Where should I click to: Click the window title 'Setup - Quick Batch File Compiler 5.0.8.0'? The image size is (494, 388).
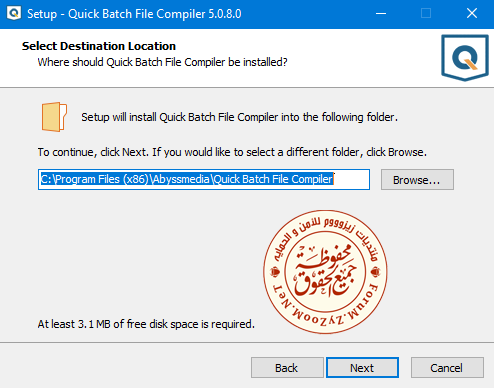pyautogui.click(x=134, y=14)
